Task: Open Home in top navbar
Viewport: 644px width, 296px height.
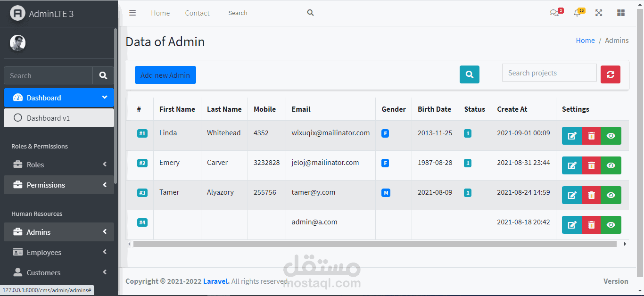Action: [x=160, y=13]
